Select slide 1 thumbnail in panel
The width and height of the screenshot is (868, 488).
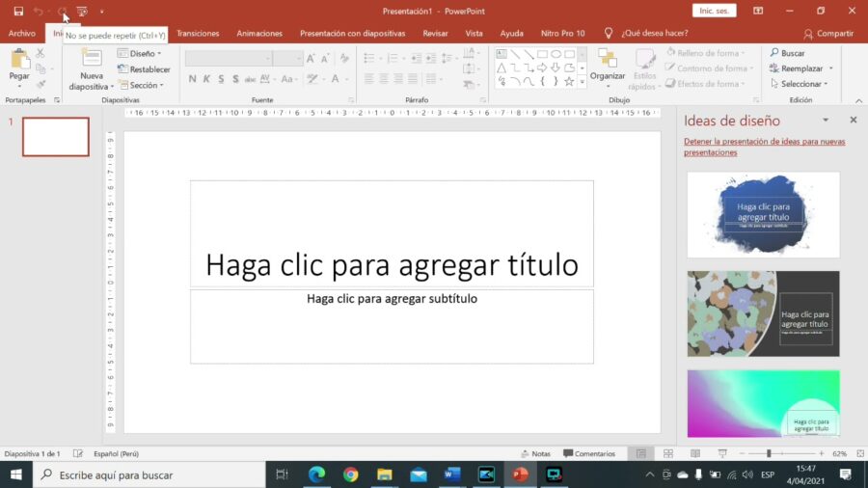[55, 137]
